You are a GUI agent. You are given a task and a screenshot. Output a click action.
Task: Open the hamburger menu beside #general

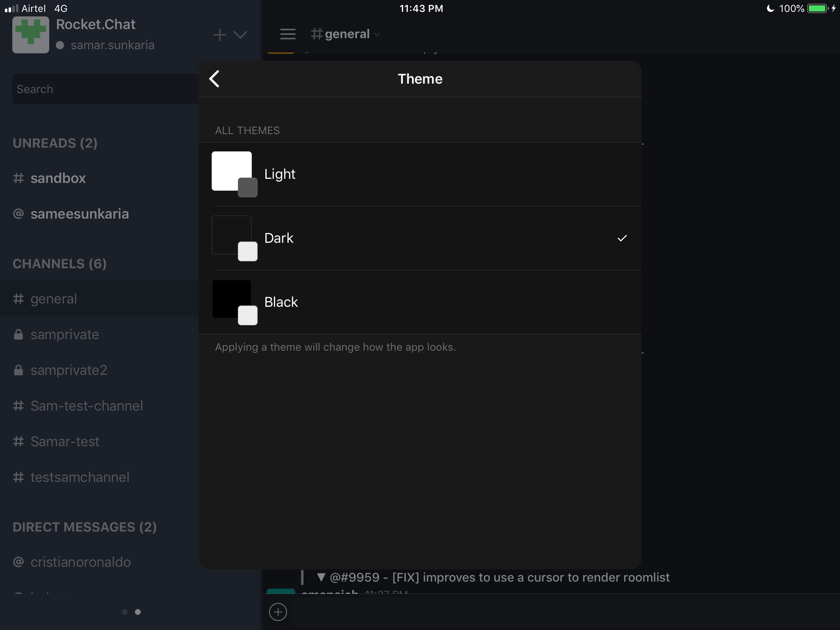pos(288,34)
